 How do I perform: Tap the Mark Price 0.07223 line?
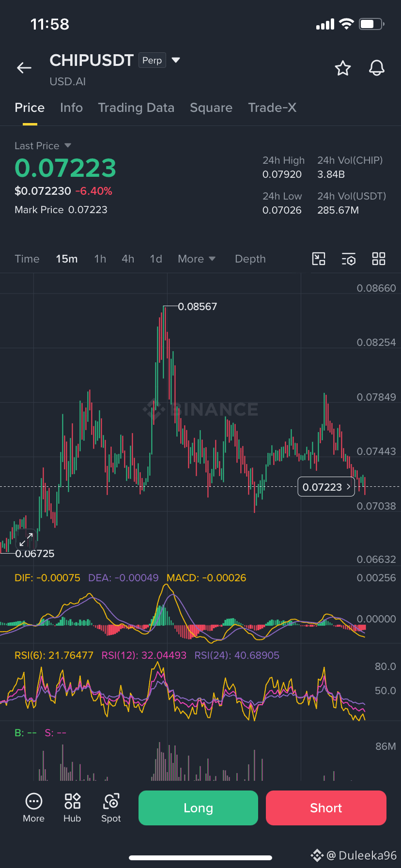[x=61, y=210]
